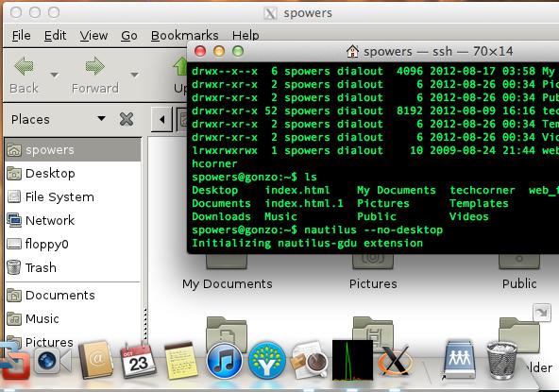Select File System in the sidebar
This screenshot has height=392, width=559.
[x=73, y=196]
